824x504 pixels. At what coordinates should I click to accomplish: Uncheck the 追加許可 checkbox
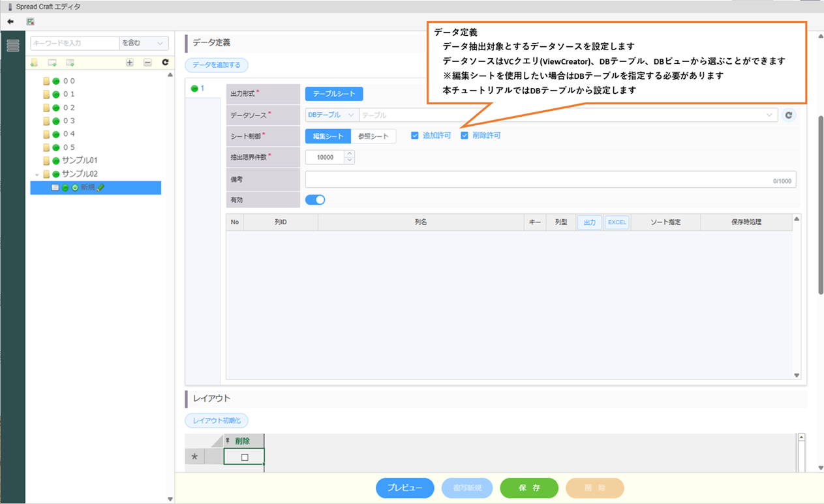415,136
